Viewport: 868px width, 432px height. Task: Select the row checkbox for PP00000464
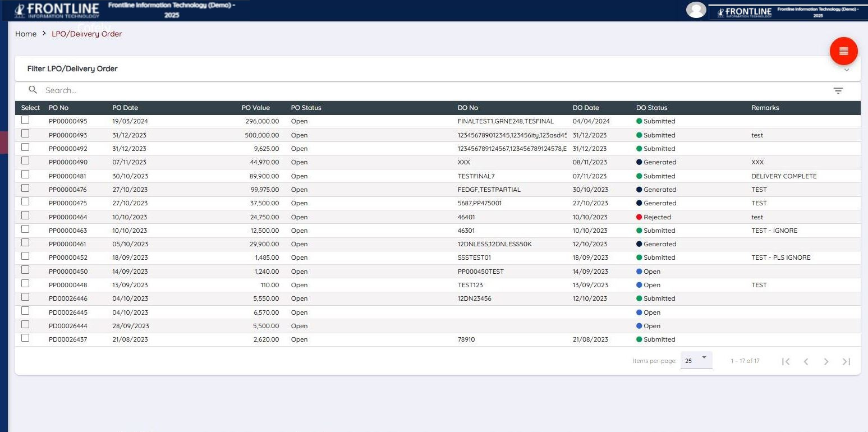(25, 215)
